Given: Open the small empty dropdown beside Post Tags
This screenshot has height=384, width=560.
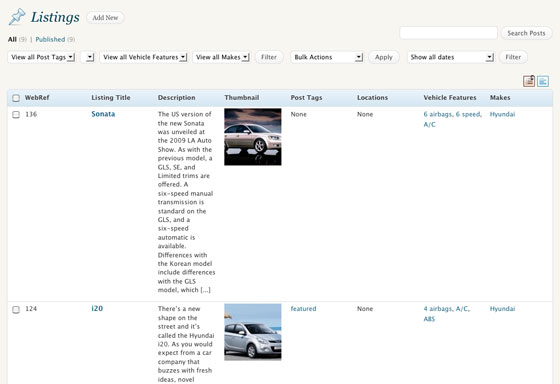Looking at the screenshot, I should click(88, 57).
